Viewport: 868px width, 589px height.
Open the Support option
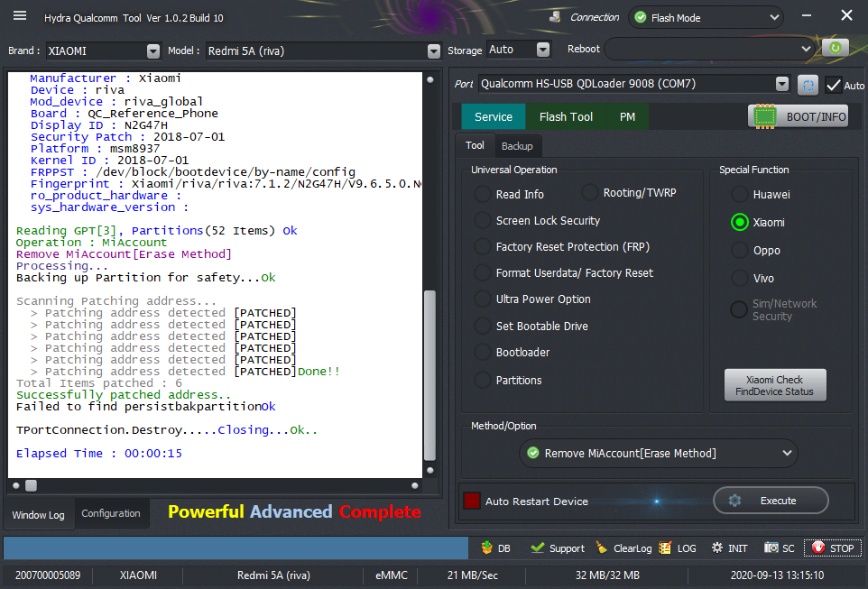[557, 548]
